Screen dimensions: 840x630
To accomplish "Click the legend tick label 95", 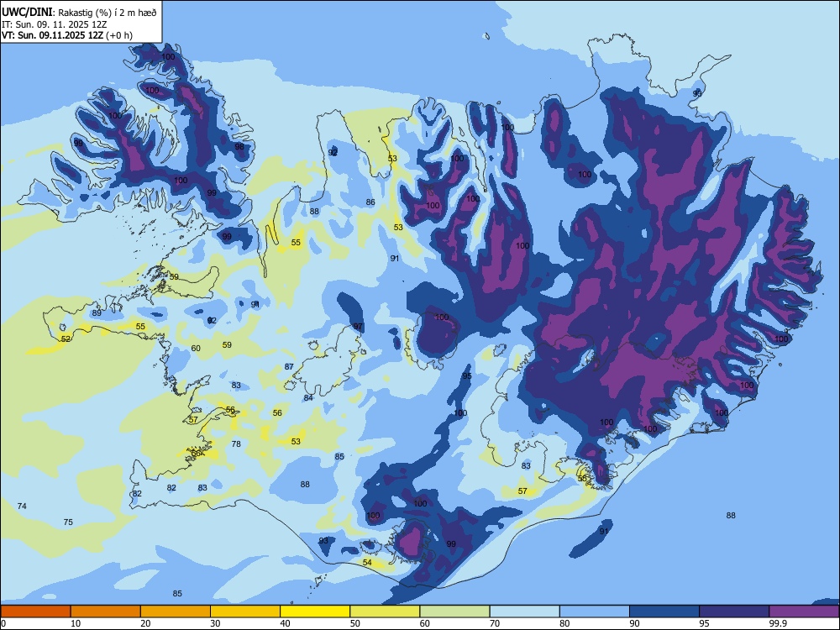I will (705, 623).
